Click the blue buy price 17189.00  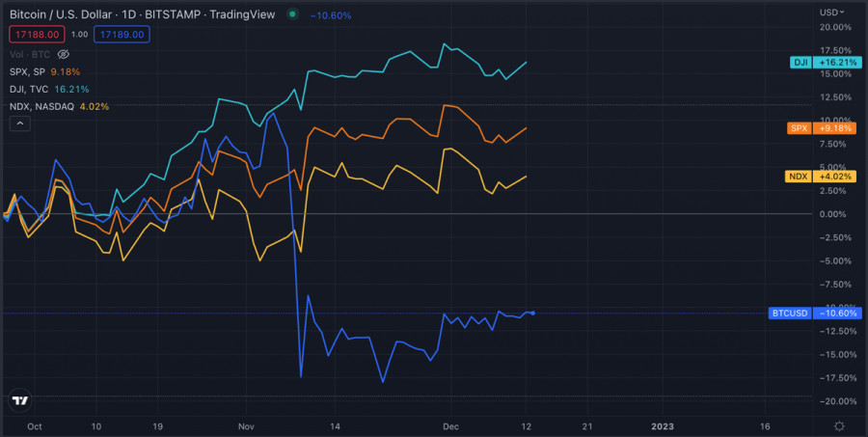[x=122, y=34]
